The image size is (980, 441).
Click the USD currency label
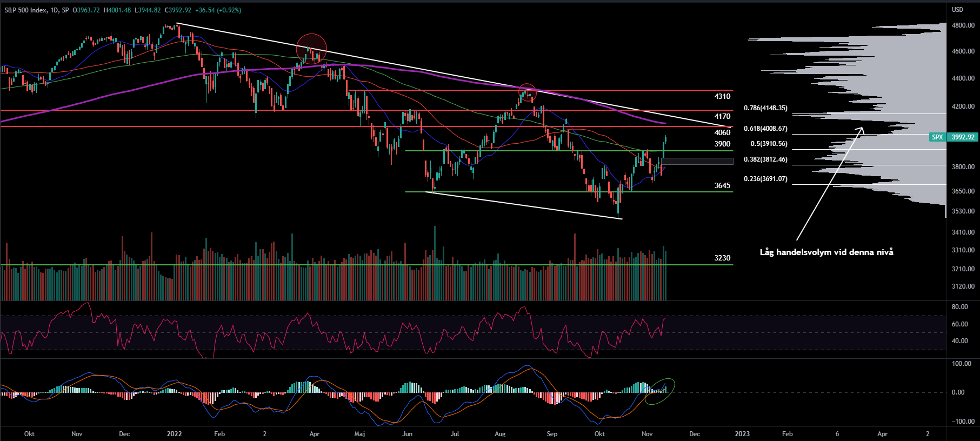(957, 10)
